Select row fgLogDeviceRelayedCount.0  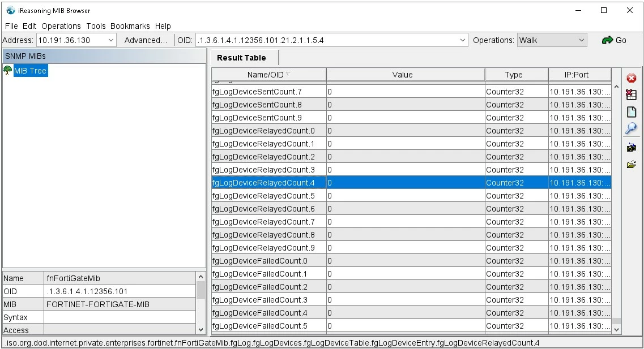(411, 131)
